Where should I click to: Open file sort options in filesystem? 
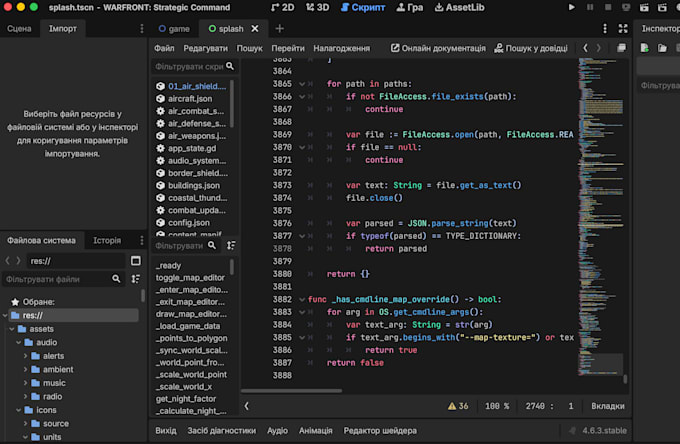pos(136,279)
